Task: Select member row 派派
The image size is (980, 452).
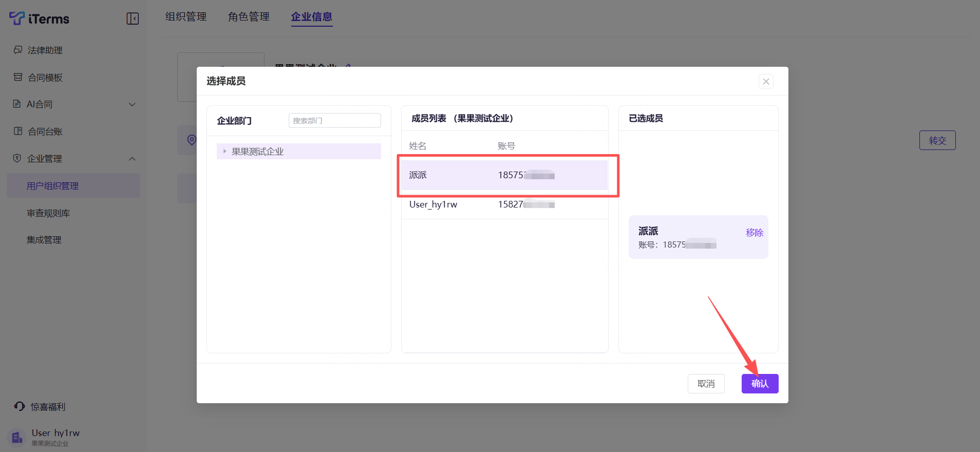Action: (504, 175)
